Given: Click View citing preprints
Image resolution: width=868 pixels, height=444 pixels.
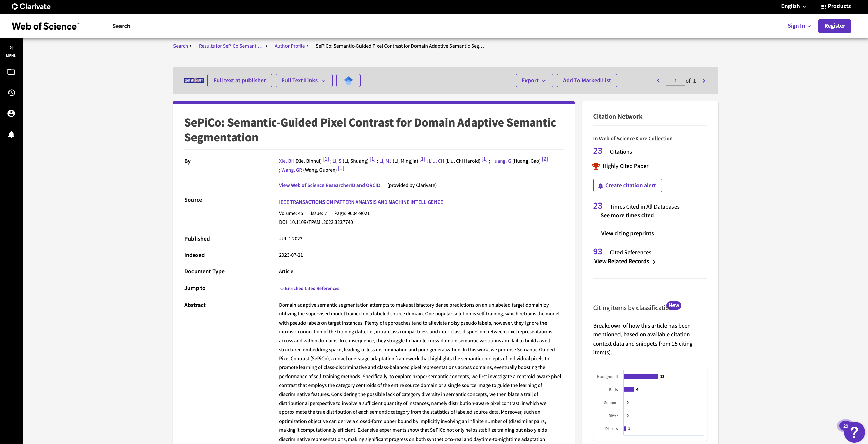Looking at the screenshot, I should coord(624,233).
